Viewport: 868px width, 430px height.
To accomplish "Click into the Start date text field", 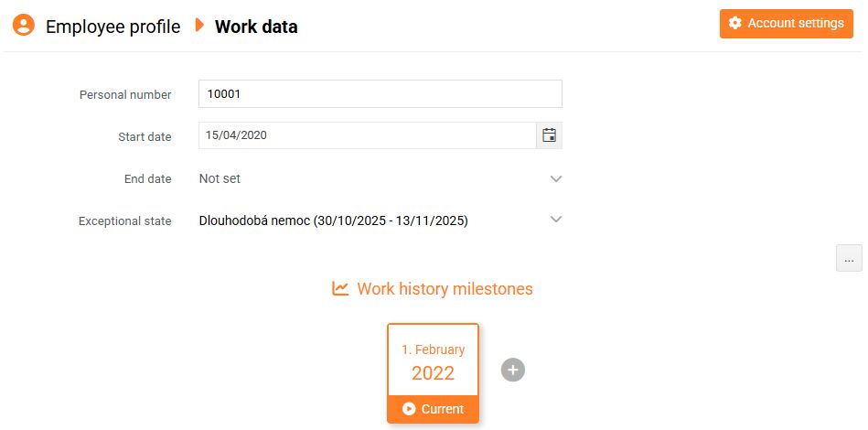I will click(x=367, y=135).
